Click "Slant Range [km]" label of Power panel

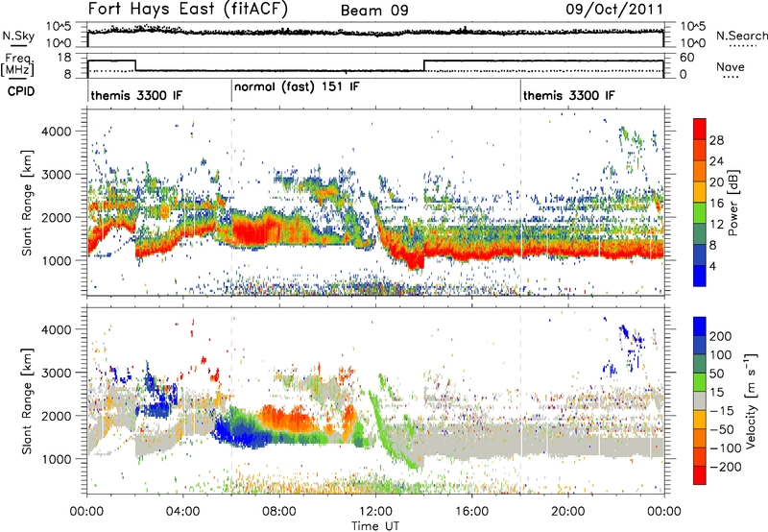coord(27,204)
